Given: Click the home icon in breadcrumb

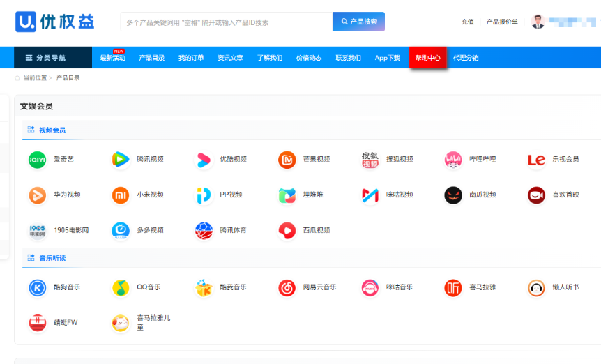Looking at the screenshot, I should pos(17,78).
